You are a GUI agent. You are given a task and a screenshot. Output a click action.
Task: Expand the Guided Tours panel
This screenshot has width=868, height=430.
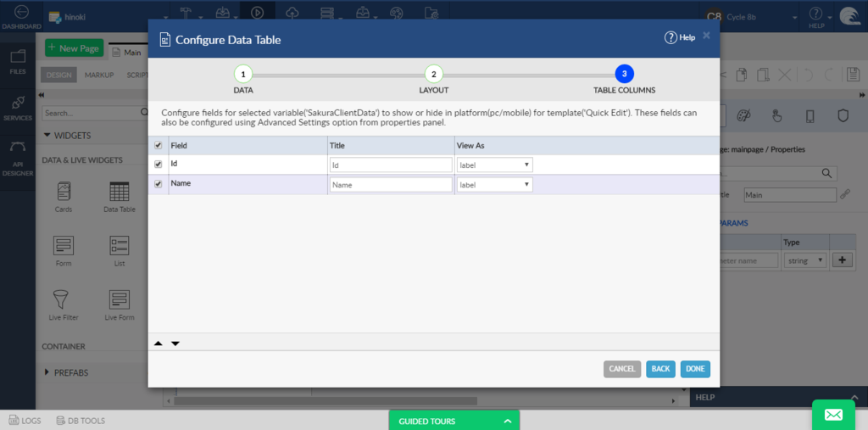coord(454,421)
